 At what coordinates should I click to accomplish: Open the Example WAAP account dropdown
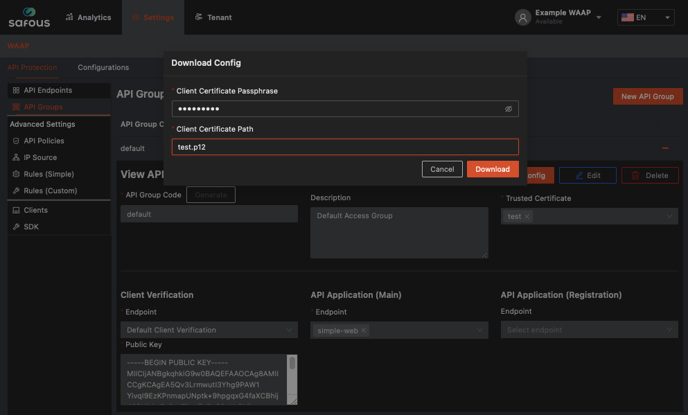598,18
